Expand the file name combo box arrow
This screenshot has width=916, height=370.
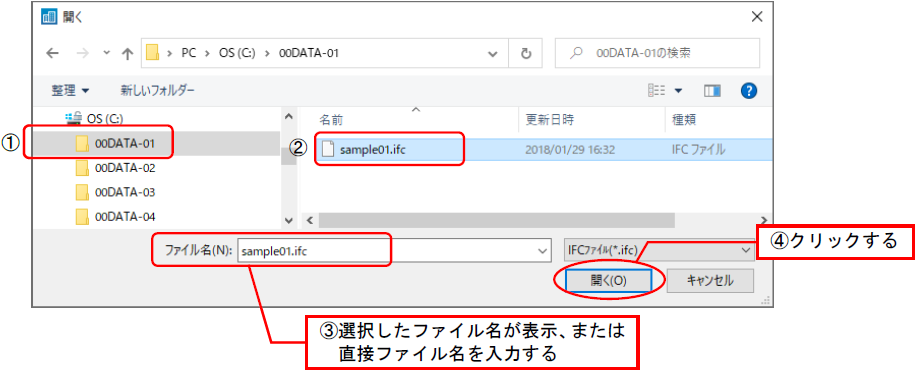click(x=543, y=250)
